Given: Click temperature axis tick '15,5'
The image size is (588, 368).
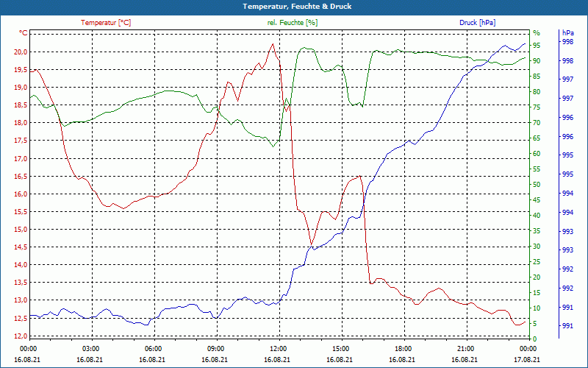Looking at the screenshot, I should pyautogui.click(x=21, y=211).
